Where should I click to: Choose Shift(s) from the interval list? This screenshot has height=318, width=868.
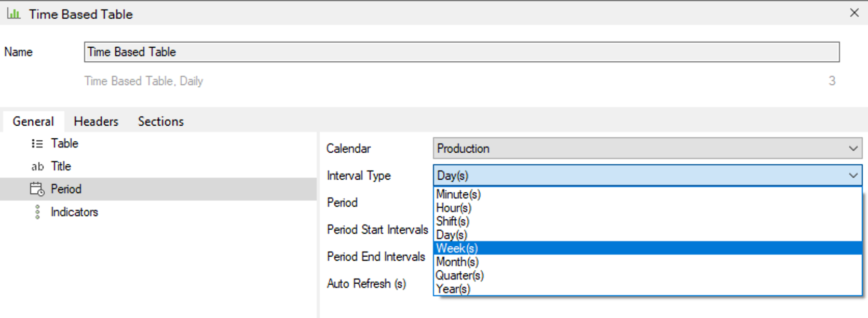pos(647,221)
